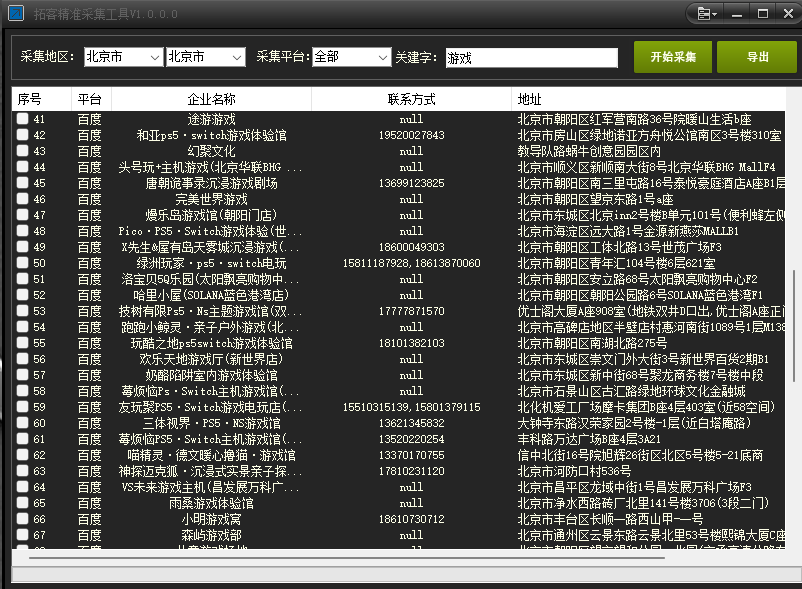Click the 企业名称 column header

point(211,100)
